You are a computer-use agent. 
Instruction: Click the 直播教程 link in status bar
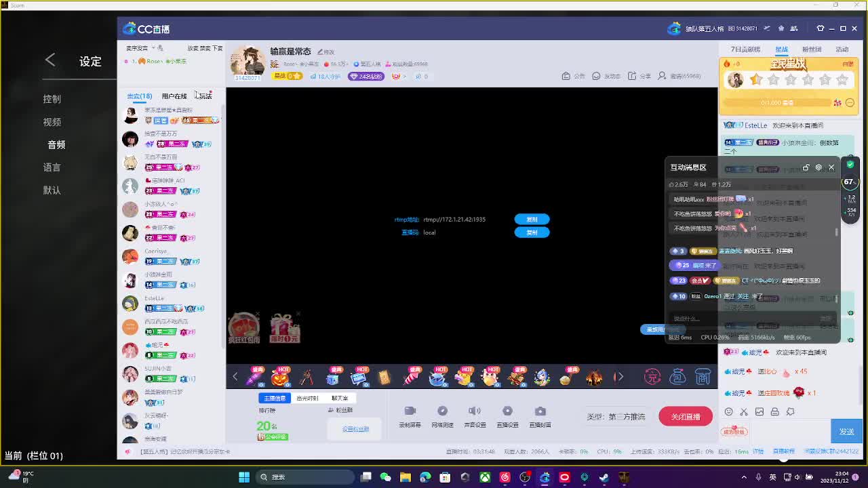coord(783,451)
